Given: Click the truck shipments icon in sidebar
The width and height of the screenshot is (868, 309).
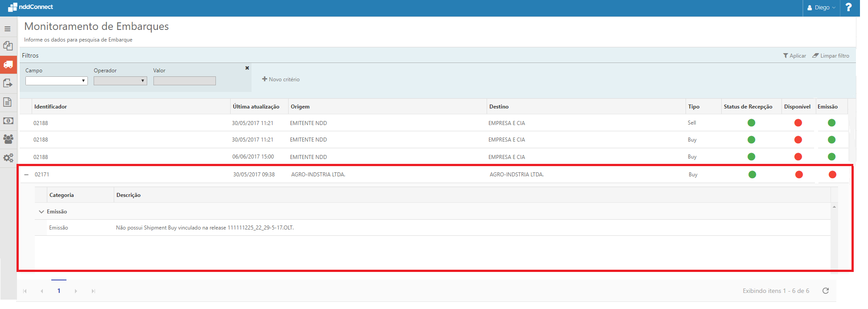Looking at the screenshot, I should [x=8, y=65].
